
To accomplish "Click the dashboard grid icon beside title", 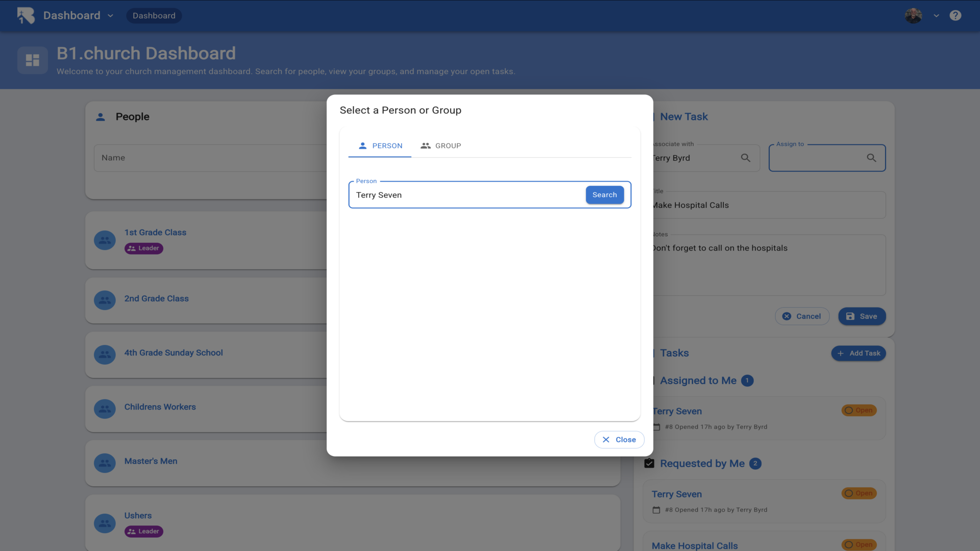I will click(x=33, y=60).
